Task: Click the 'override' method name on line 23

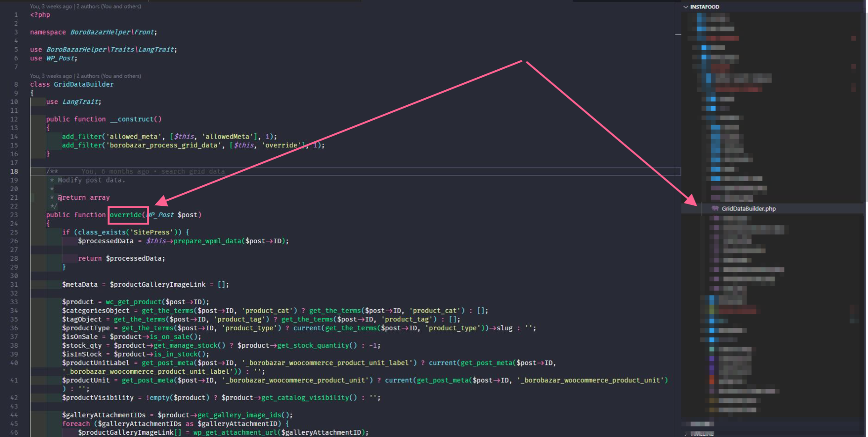Action: point(126,215)
